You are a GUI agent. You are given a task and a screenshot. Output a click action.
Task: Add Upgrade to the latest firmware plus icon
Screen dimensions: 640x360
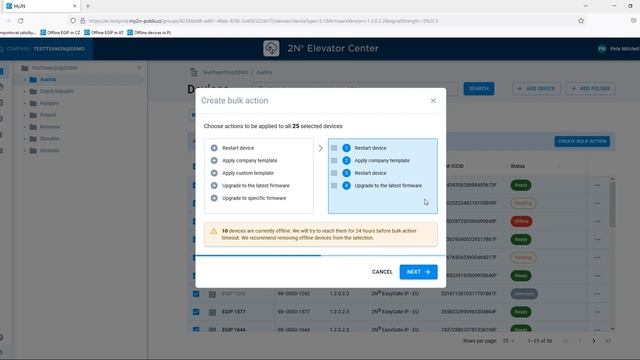tap(214, 186)
